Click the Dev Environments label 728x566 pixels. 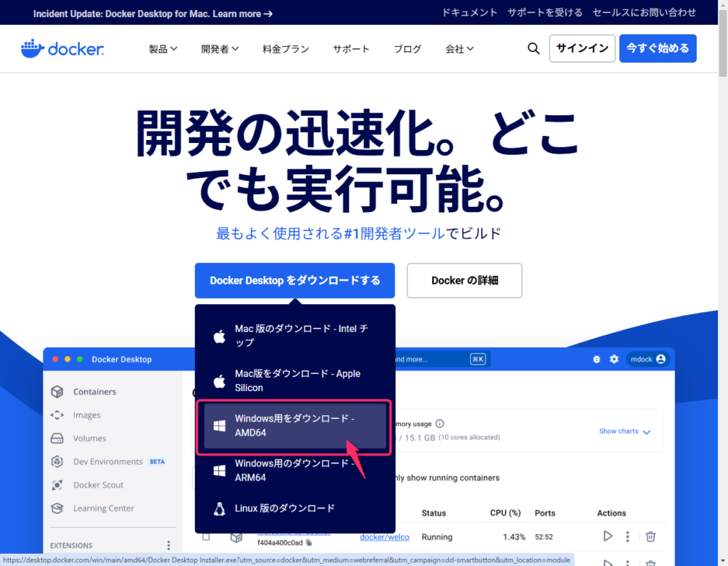[108, 461]
